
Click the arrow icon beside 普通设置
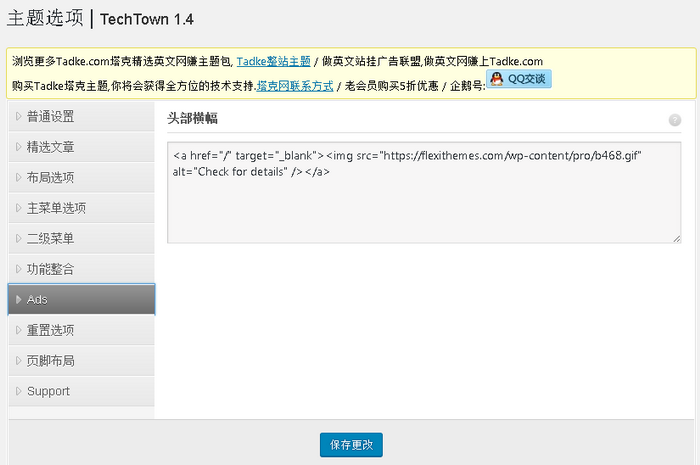pos(18,117)
